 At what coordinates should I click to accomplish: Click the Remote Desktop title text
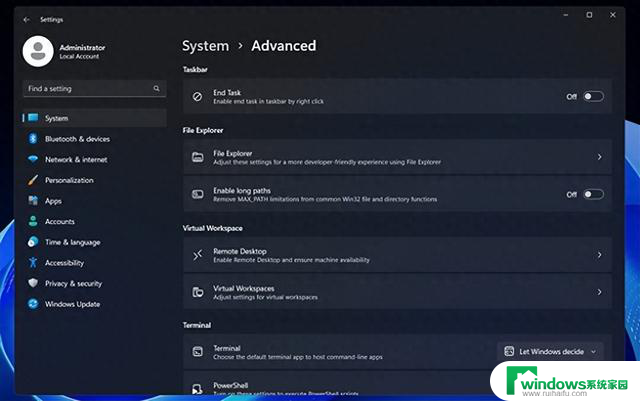coord(240,251)
